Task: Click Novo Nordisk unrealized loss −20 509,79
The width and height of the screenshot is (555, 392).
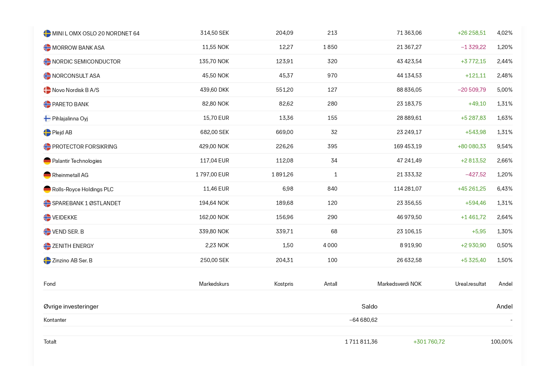Action: 472,90
